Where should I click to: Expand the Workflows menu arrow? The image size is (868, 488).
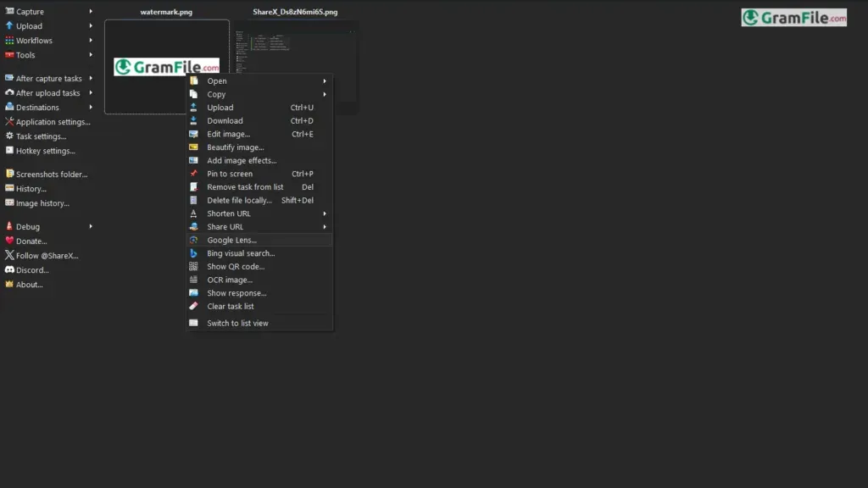coord(91,41)
